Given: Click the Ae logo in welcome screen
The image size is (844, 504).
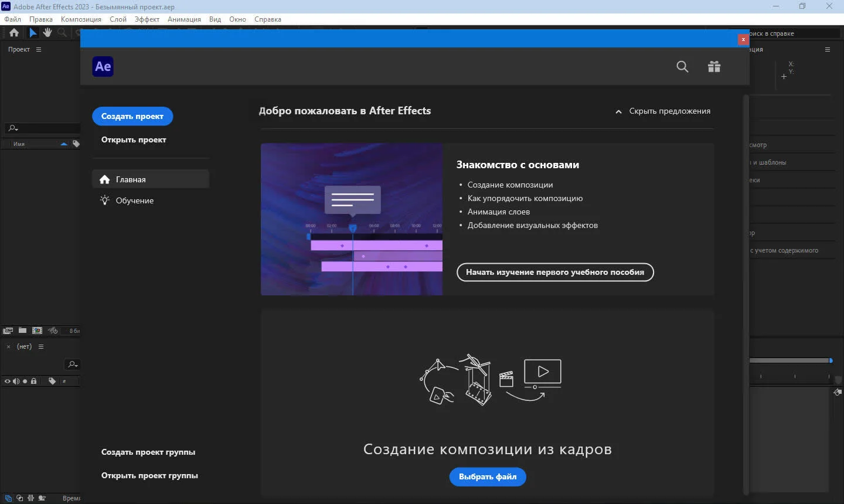Looking at the screenshot, I should click(x=103, y=66).
